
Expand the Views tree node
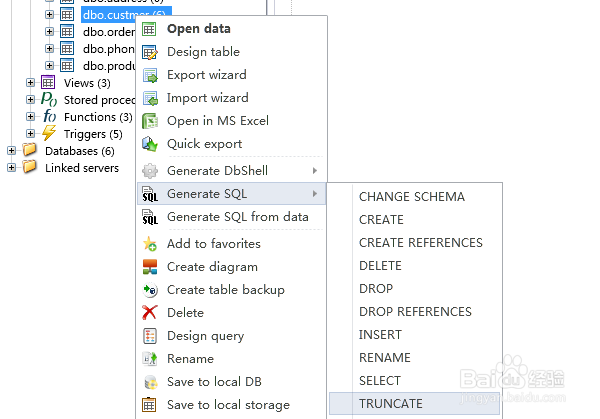point(31,83)
